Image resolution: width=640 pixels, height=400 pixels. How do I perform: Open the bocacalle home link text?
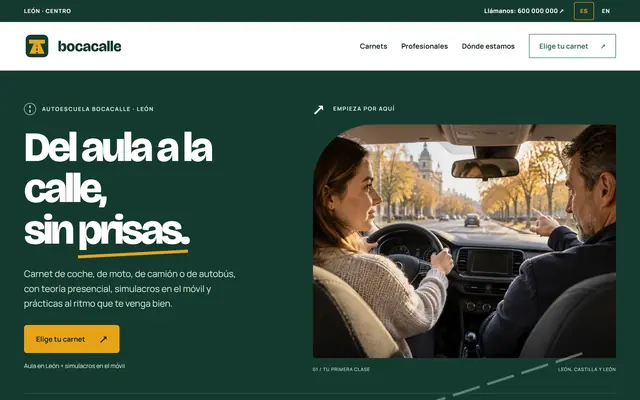(x=89, y=46)
